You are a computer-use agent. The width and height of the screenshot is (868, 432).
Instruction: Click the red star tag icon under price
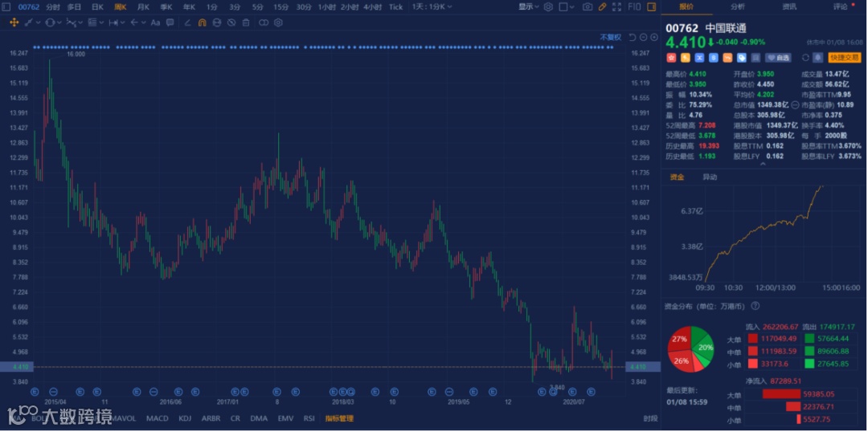pos(671,58)
